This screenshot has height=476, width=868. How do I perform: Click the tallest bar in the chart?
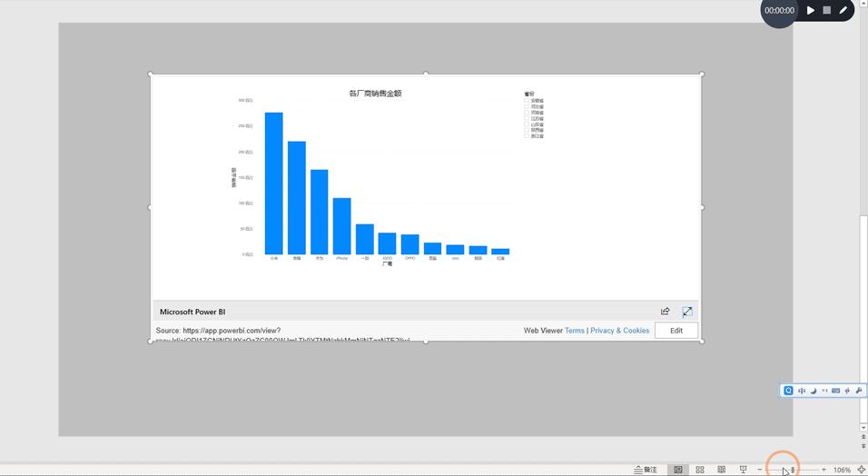273,183
